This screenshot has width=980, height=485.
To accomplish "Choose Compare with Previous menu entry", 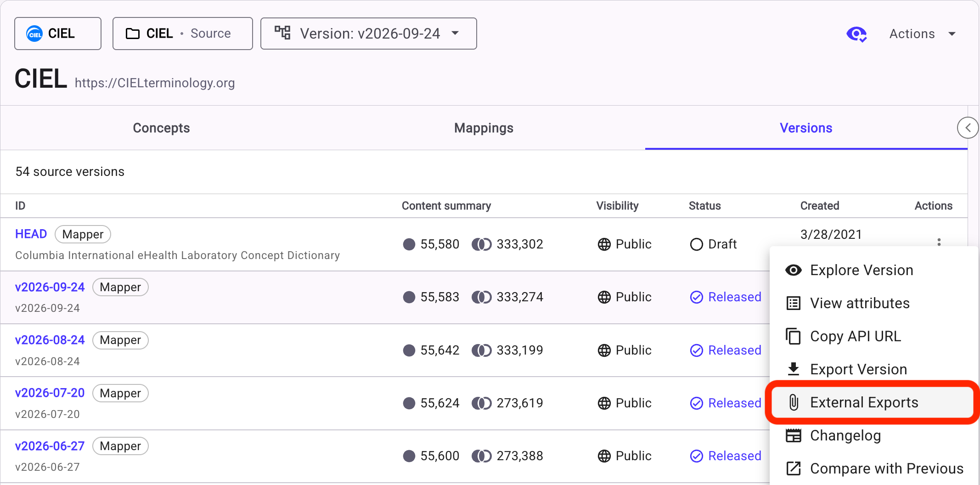I will point(874,468).
